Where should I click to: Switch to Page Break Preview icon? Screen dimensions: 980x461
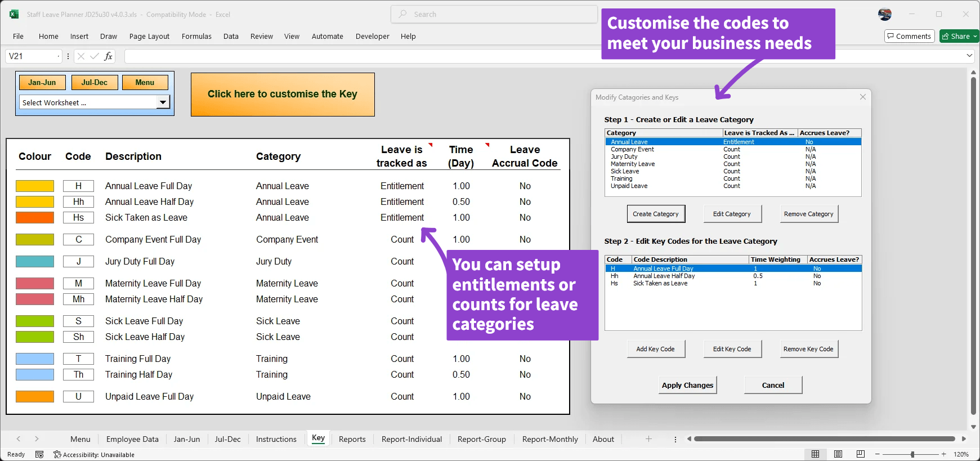[x=860, y=454]
